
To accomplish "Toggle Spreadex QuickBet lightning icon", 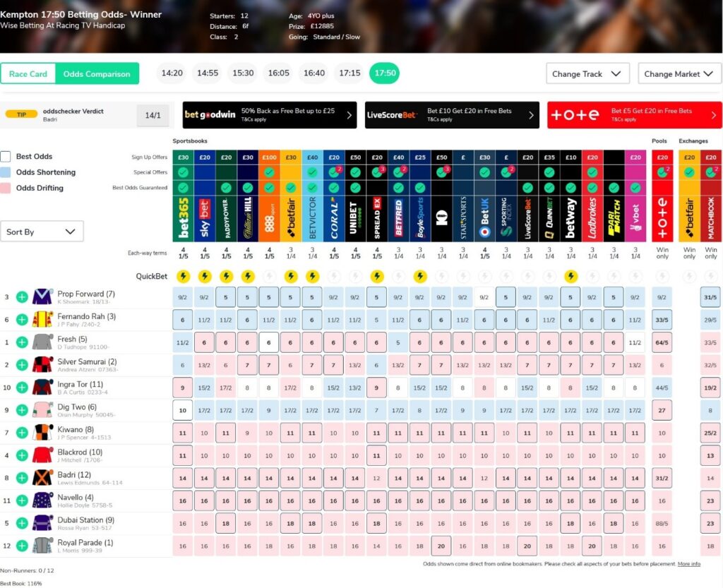I will tap(377, 276).
